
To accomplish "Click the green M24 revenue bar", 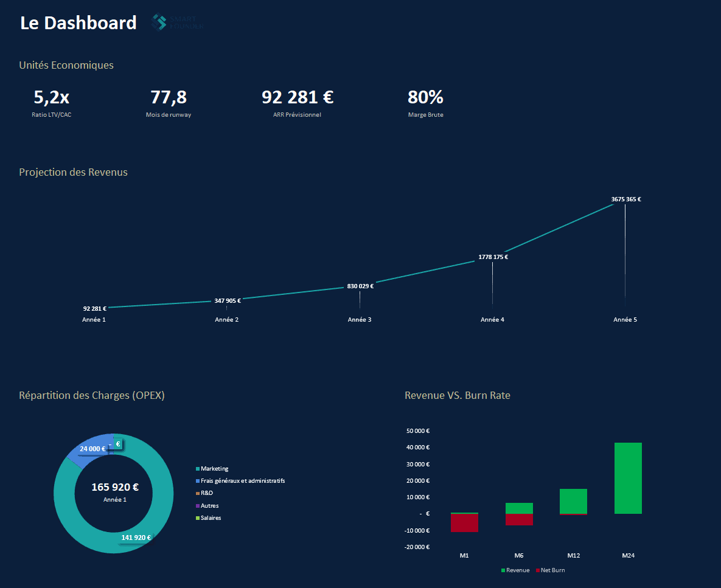I will point(628,478).
